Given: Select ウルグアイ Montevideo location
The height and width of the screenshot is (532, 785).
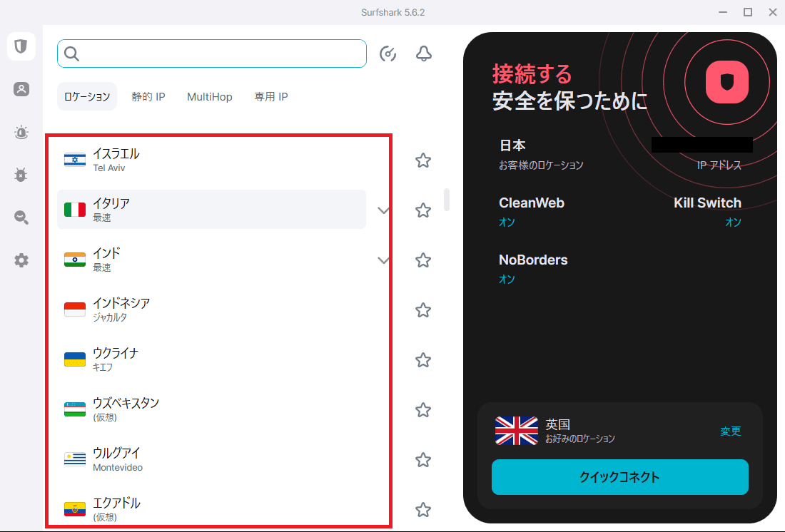Looking at the screenshot, I should click(x=211, y=459).
